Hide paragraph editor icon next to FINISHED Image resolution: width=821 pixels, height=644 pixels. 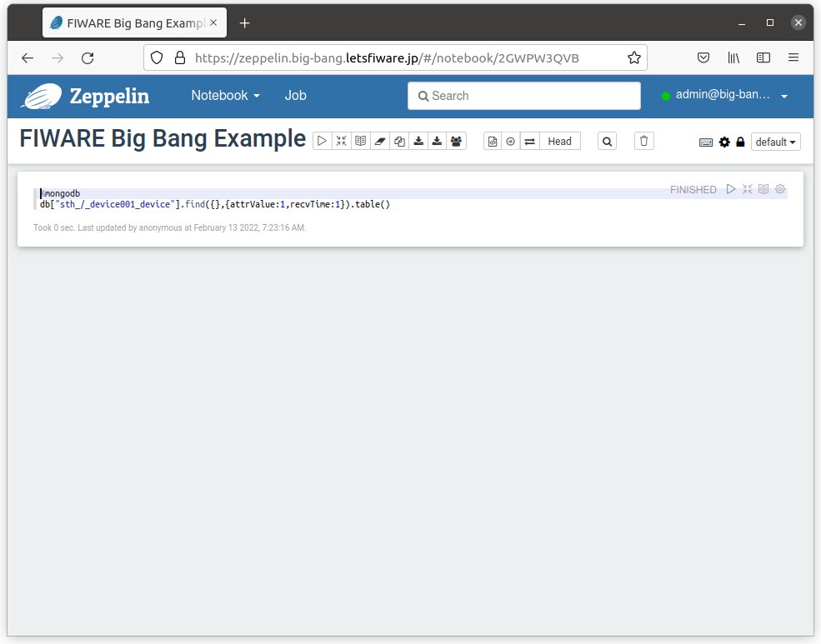pyautogui.click(x=747, y=189)
